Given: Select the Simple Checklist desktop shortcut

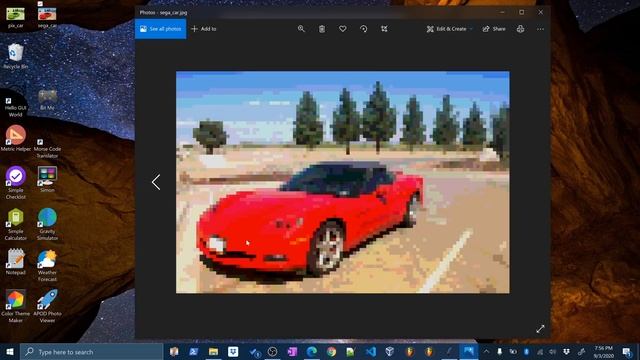Looking at the screenshot, I should pos(16,183).
